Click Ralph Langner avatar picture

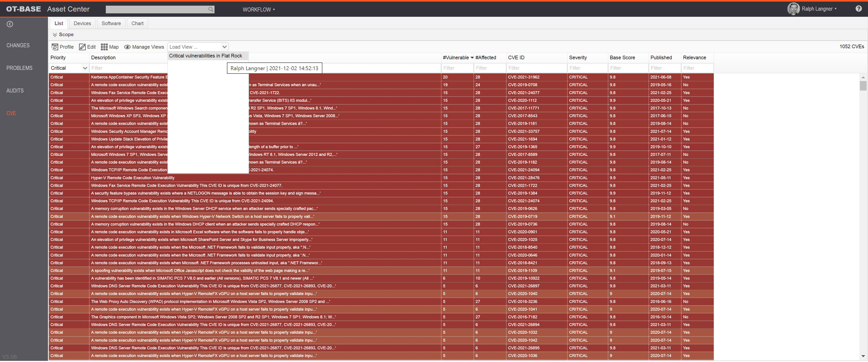(x=793, y=9)
